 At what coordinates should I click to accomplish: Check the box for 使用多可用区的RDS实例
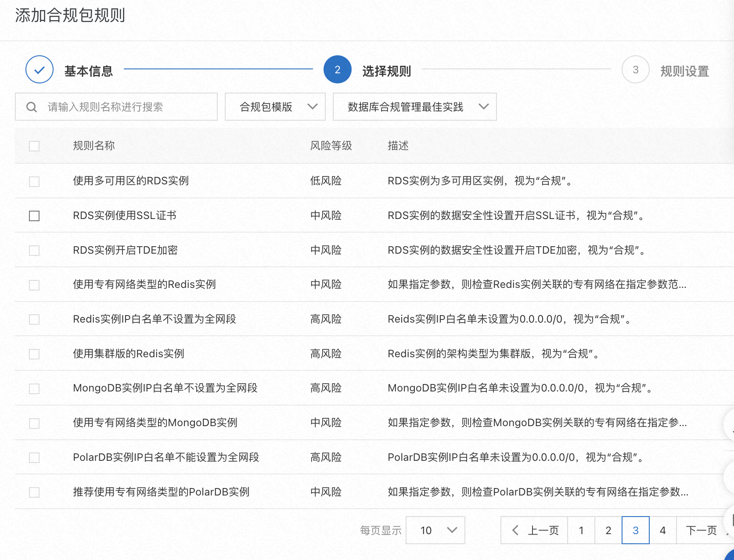click(x=34, y=181)
